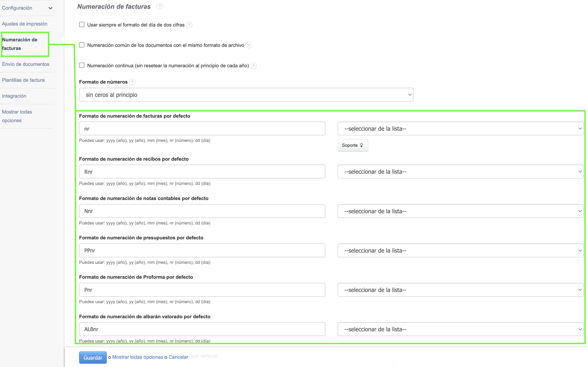The width and height of the screenshot is (588, 367).
Task: Open the 'sin ceros al principio' dropdown
Action: (246, 95)
